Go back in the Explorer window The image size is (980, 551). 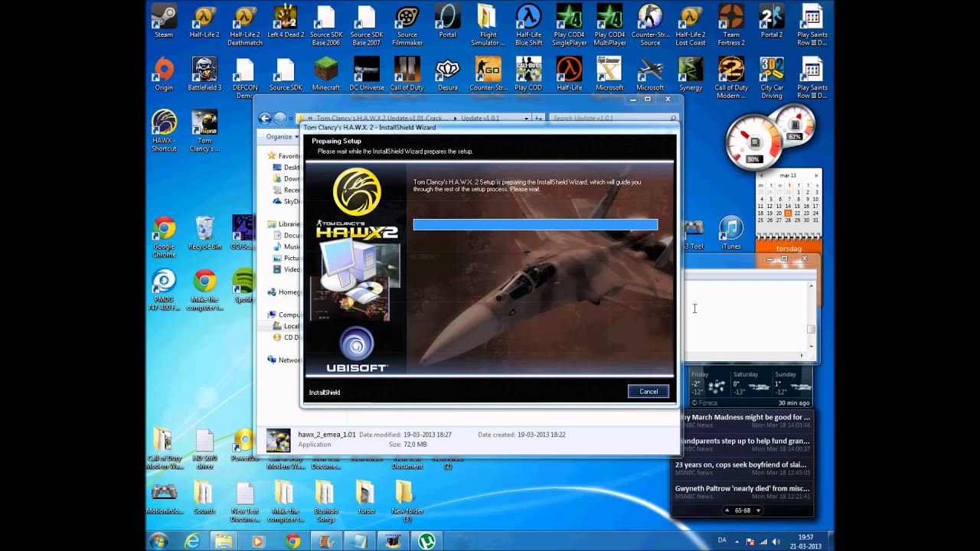(265, 119)
